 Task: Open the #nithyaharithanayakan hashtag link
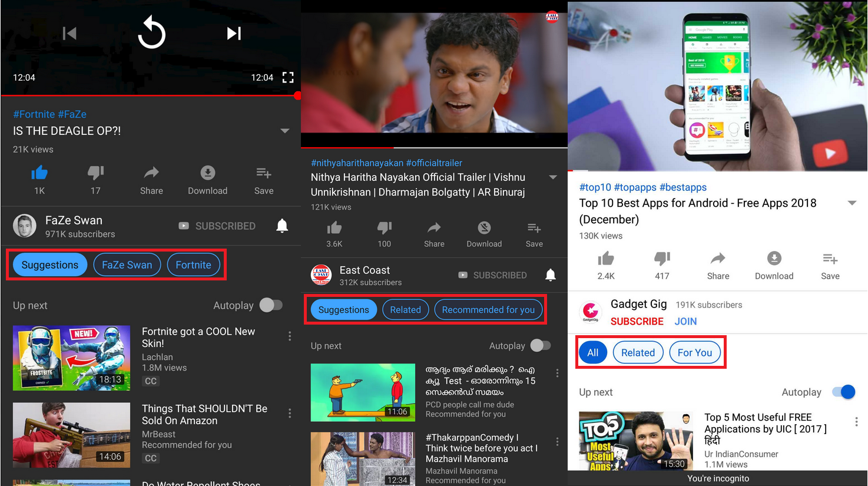tap(357, 163)
